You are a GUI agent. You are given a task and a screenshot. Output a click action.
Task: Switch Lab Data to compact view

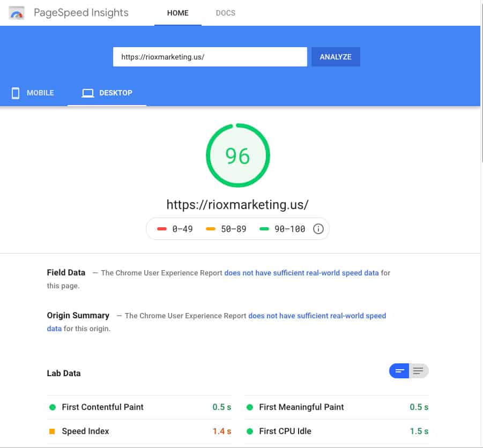[x=399, y=371]
